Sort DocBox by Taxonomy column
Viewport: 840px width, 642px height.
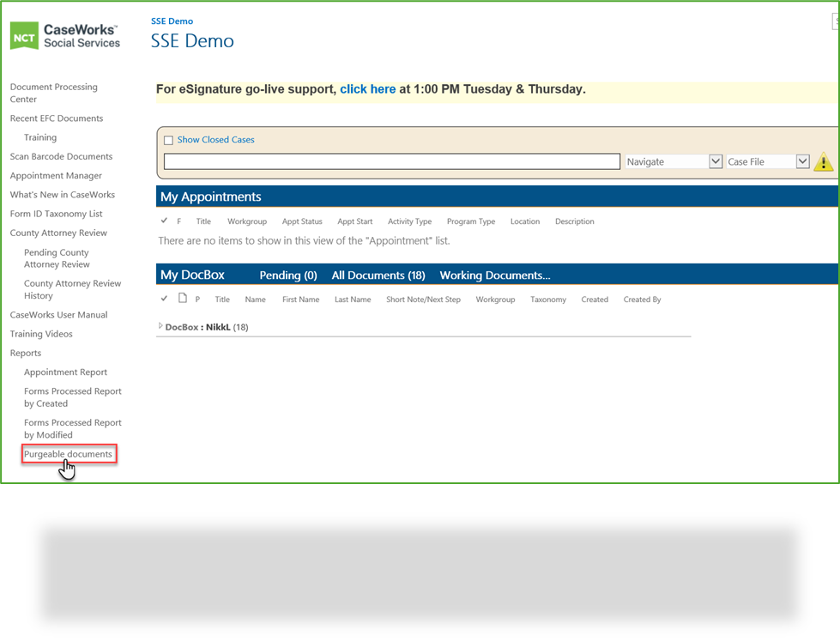coord(548,300)
